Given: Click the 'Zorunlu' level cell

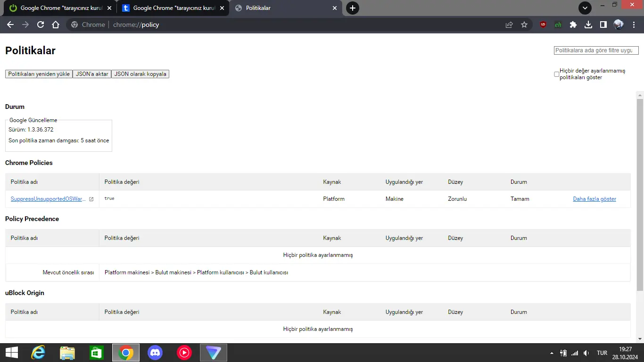Looking at the screenshot, I should 457,199.
